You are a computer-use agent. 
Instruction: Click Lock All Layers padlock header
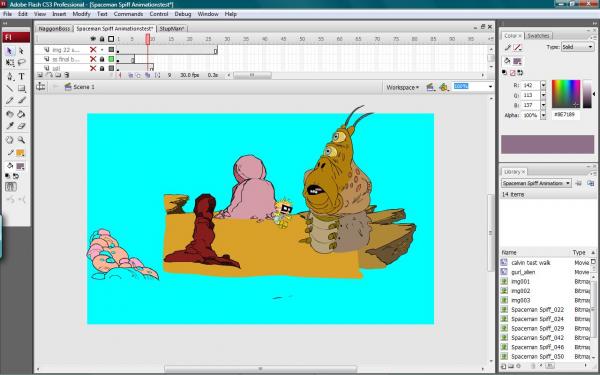point(102,39)
